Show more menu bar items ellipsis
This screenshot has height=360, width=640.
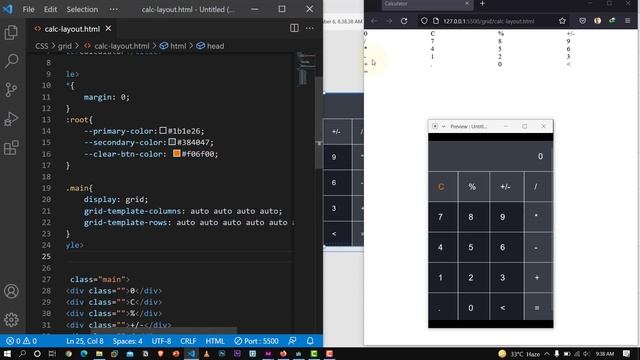pyautogui.click(x=113, y=9)
